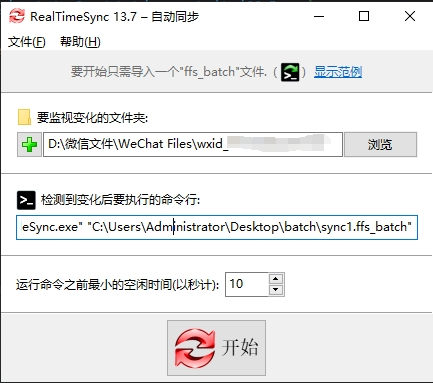Minimize the RealTimeSync window
Screen dimensions: 433x383
pos(319,16)
